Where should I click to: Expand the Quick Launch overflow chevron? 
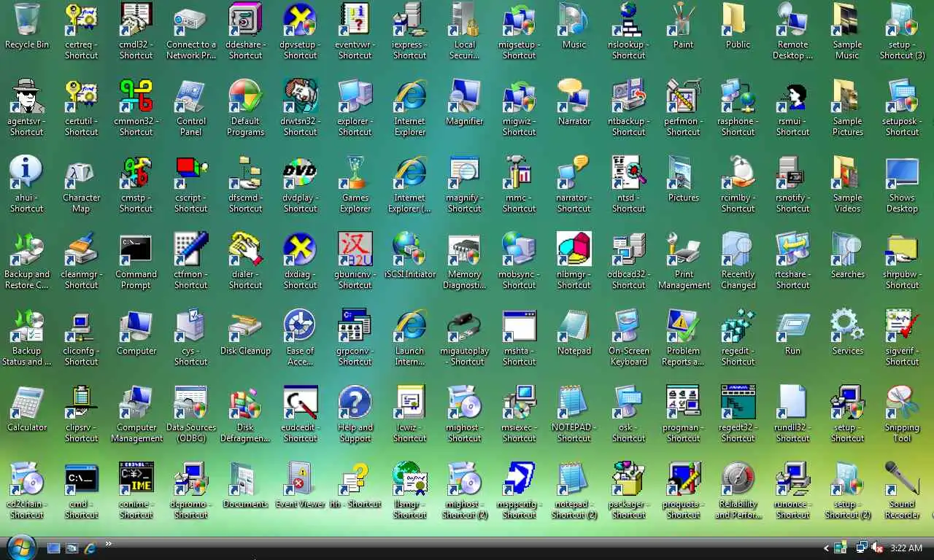(109, 543)
